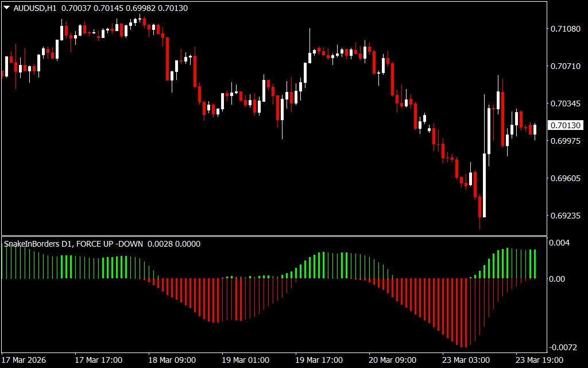Select the 17 Mar 2026 date label

25,360
